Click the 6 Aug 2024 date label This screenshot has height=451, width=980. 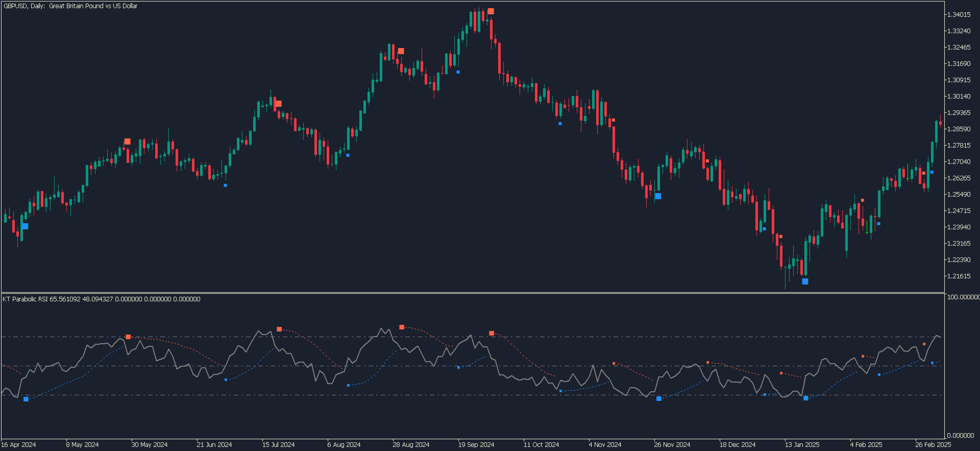344,445
